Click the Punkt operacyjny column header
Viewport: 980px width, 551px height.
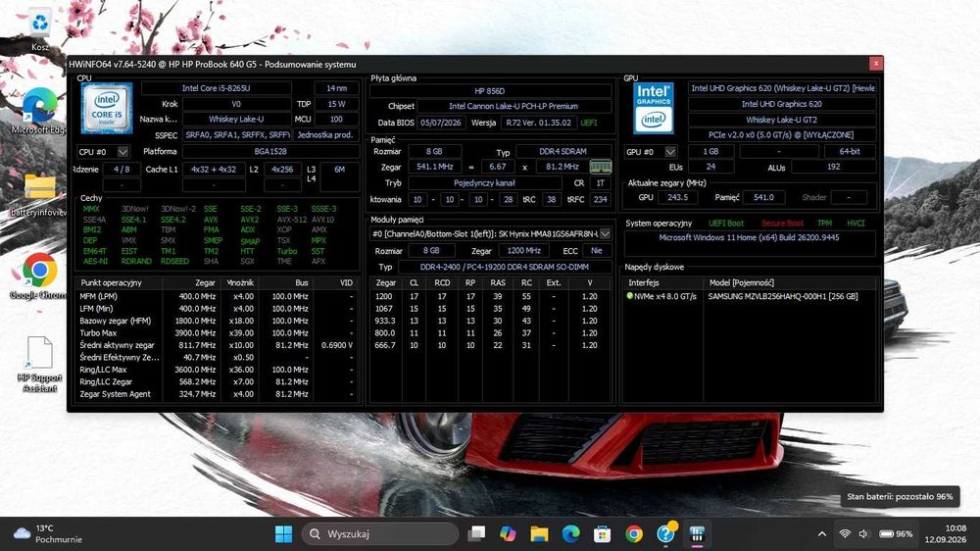(x=119, y=282)
